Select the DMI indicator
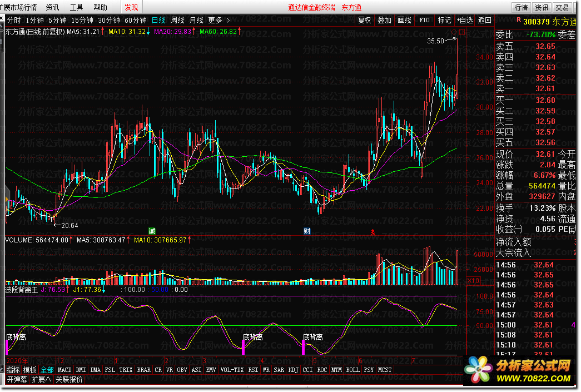 [x=81, y=370]
